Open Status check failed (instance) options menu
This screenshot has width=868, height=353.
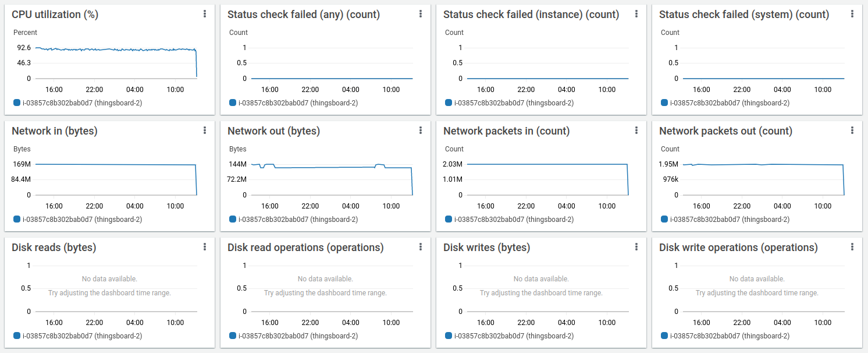[x=636, y=14]
